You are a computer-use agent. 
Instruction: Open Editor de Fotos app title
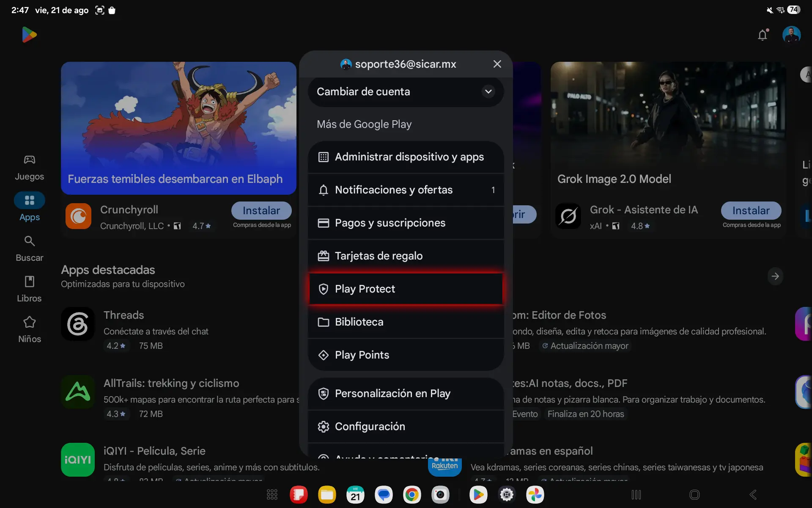560,315
